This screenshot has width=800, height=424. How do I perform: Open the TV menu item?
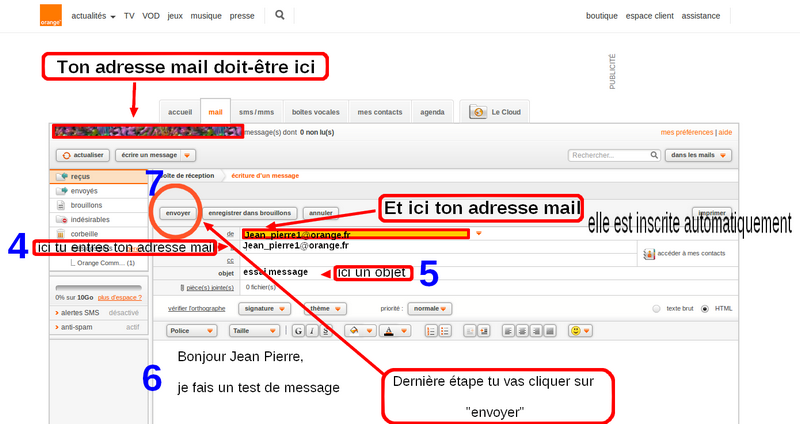(129, 16)
